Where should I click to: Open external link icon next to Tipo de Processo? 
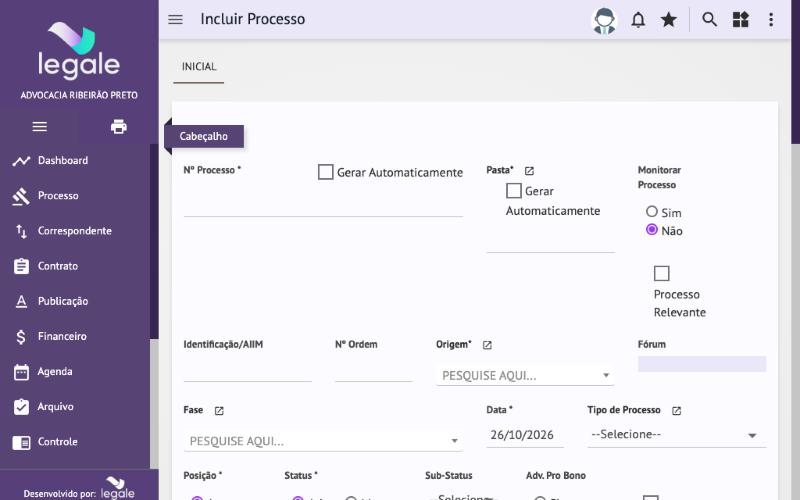click(677, 411)
